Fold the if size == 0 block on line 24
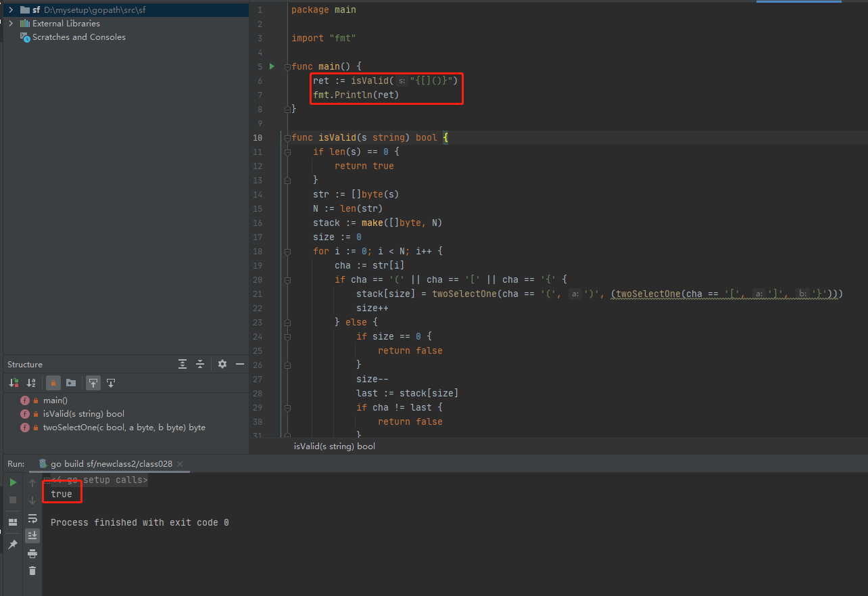Viewport: 868px width, 596px height. [287, 336]
